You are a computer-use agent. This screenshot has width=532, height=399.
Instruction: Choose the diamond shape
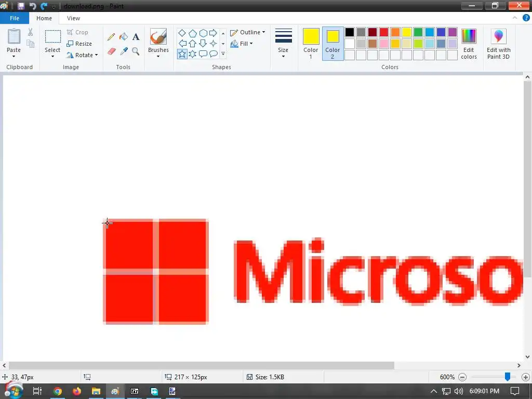pyautogui.click(x=182, y=33)
